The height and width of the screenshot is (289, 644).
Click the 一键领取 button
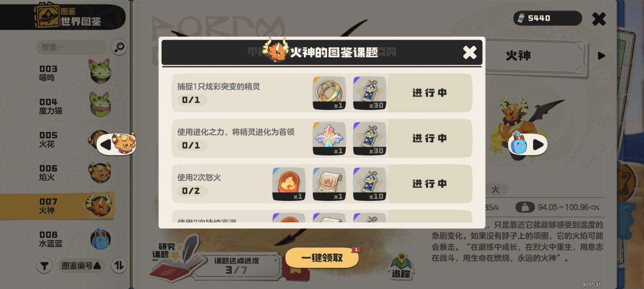pos(322,258)
